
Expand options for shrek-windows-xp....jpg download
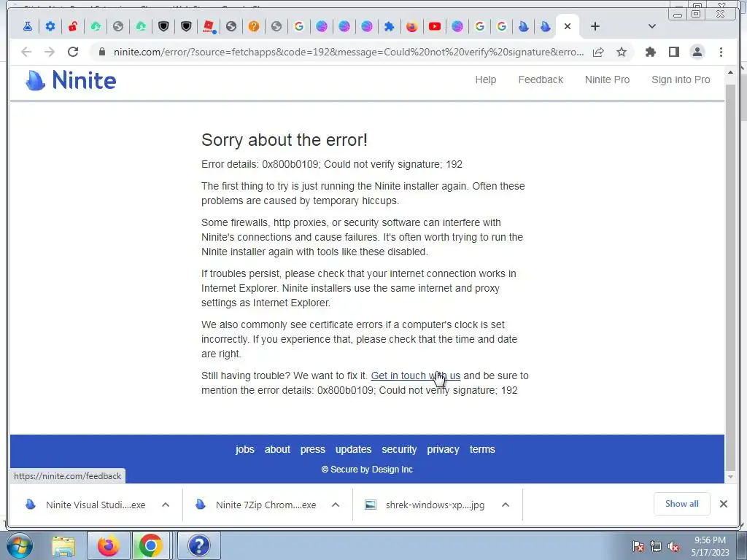coord(506,505)
